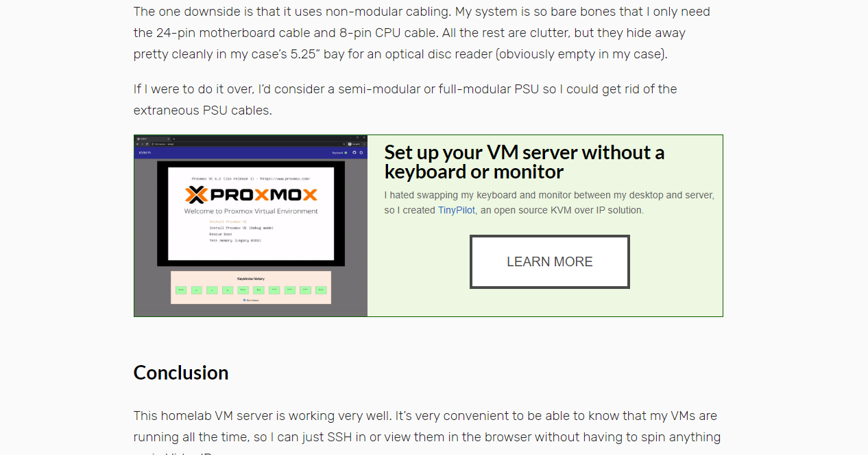Open the TinyPilot link
Viewport: 868px width, 455px height.
(x=457, y=210)
